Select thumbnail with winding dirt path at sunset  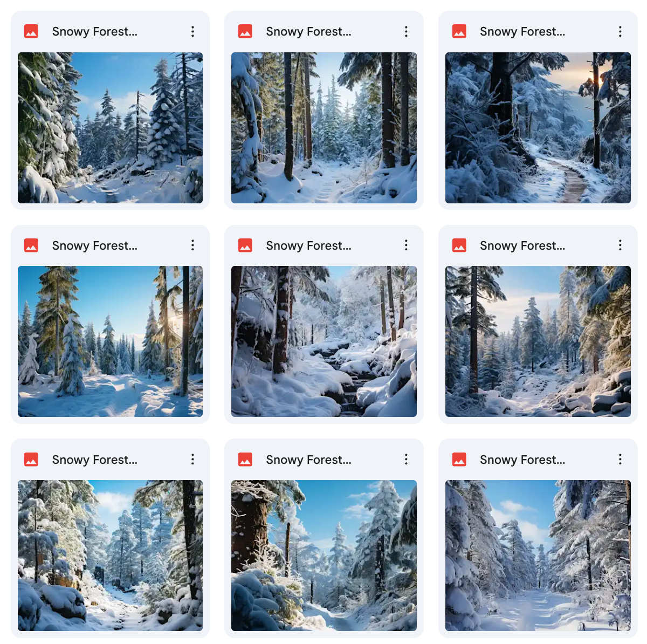(538, 128)
